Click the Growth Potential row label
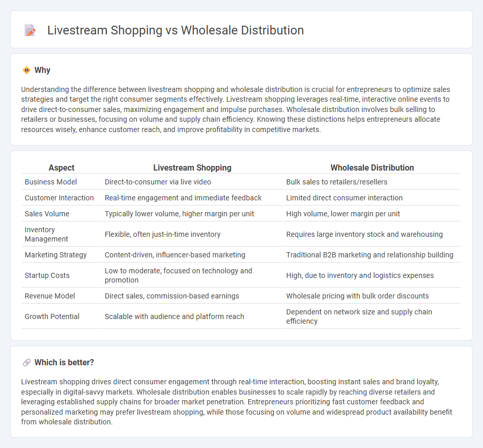Screen dimensions: 483x448 coord(52,316)
